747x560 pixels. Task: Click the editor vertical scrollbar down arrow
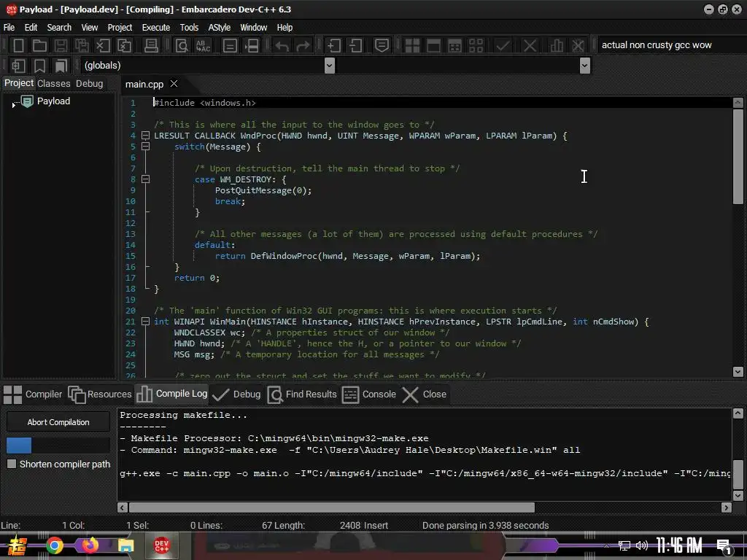[x=738, y=371]
